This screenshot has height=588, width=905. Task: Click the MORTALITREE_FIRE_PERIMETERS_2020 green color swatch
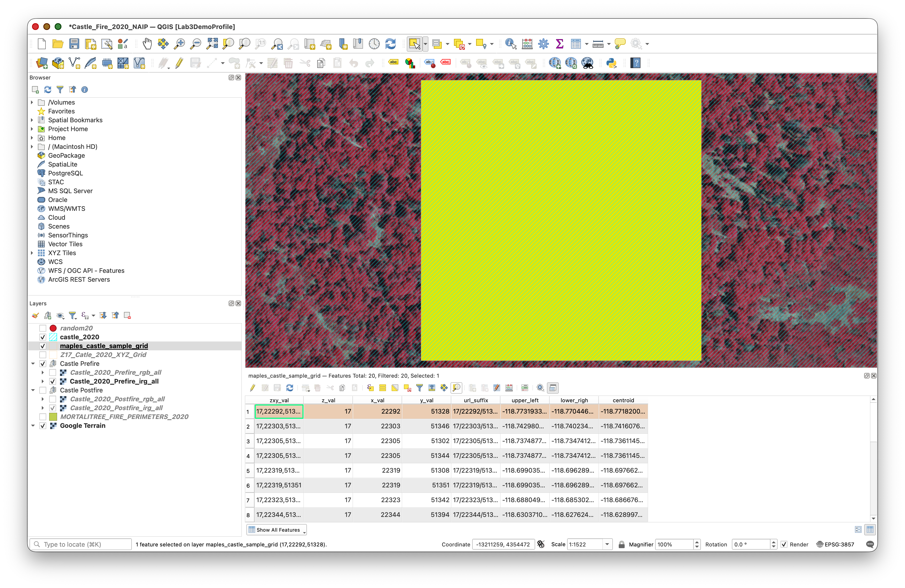tap(53, 417)
